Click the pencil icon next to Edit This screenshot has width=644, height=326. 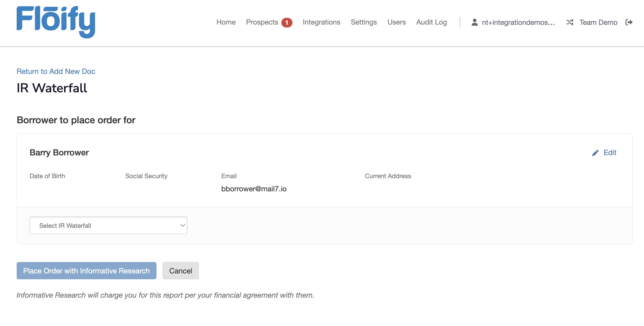click(595, 152)
